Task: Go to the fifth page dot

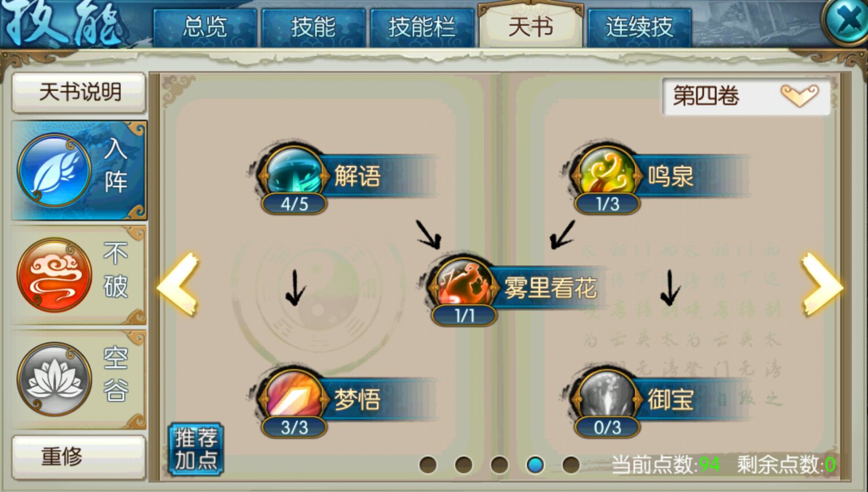Action: [571, 464]
